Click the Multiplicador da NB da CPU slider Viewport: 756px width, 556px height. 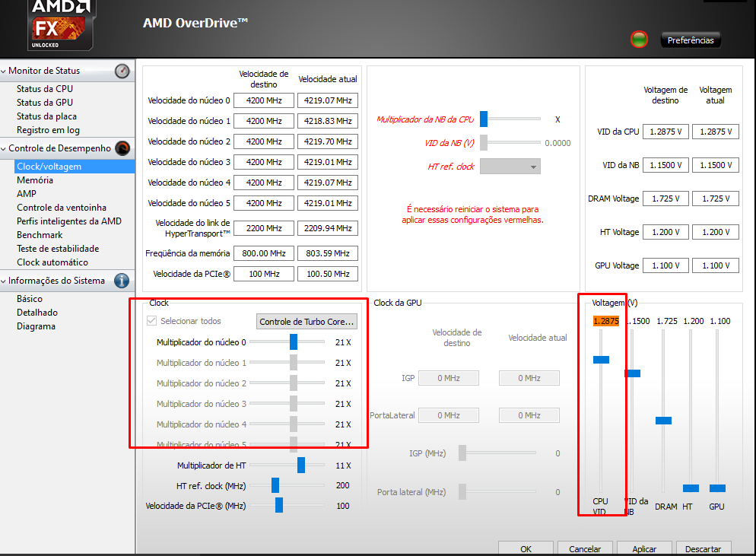coord(484,119)
